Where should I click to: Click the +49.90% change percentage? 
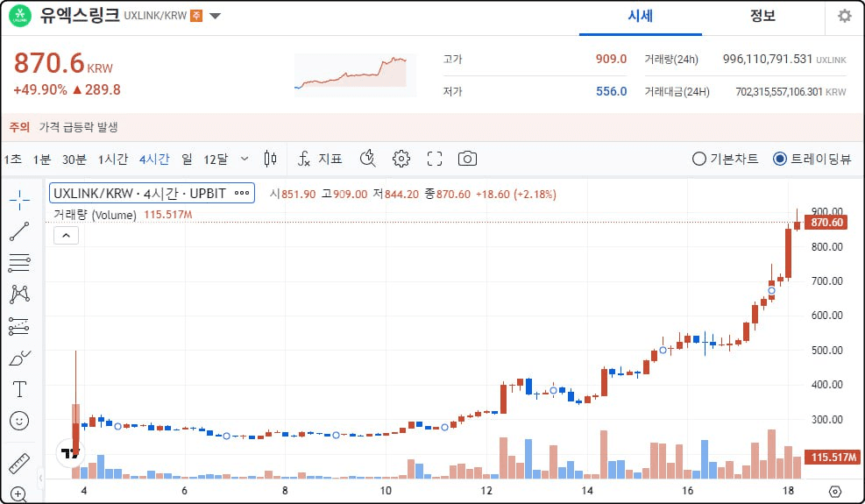(39, 90)
